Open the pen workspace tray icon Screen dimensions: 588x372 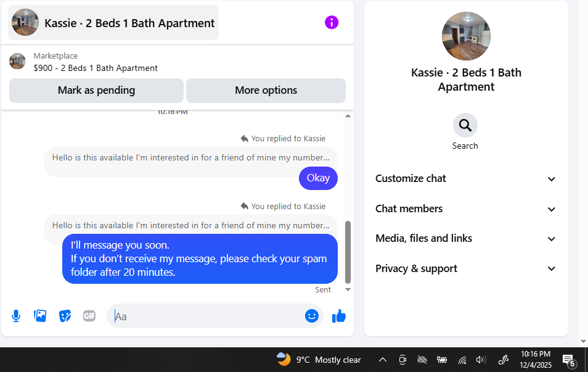coord(503,360)
